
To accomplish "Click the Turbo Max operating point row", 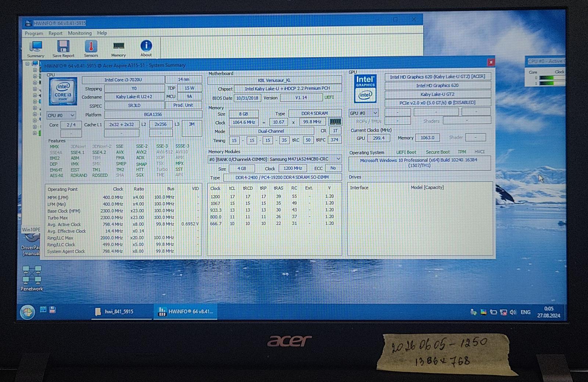I will click(123, 217).
